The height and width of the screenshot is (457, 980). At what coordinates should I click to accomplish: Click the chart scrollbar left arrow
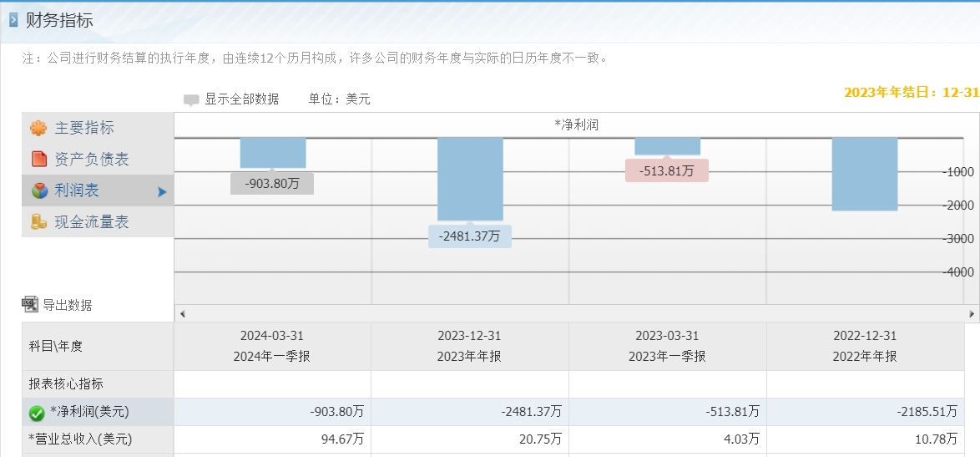pos(182,314)
